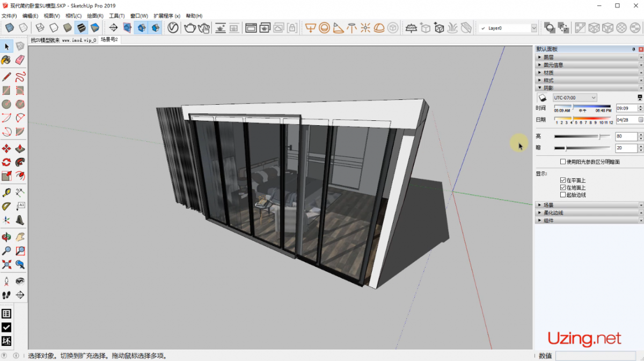Select the arrow Select tool
The height and width of the screenshot is (361, 644).
pyautogui.click(x=6, y=47)
